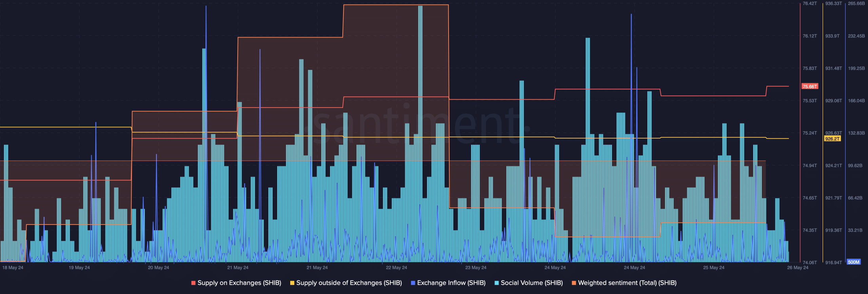Click the 74.94T axis value
868x294 pixels.
point(810,165)
